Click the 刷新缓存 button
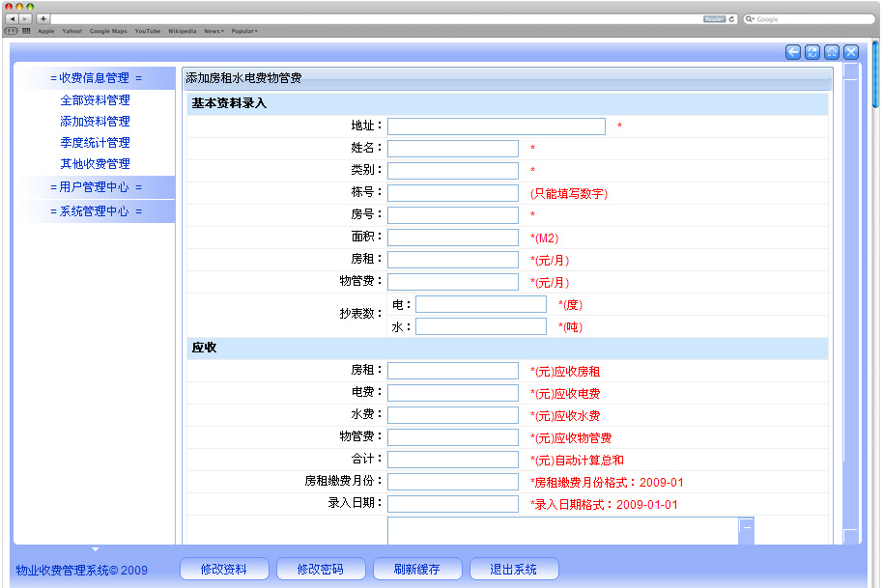 [416, 570]
